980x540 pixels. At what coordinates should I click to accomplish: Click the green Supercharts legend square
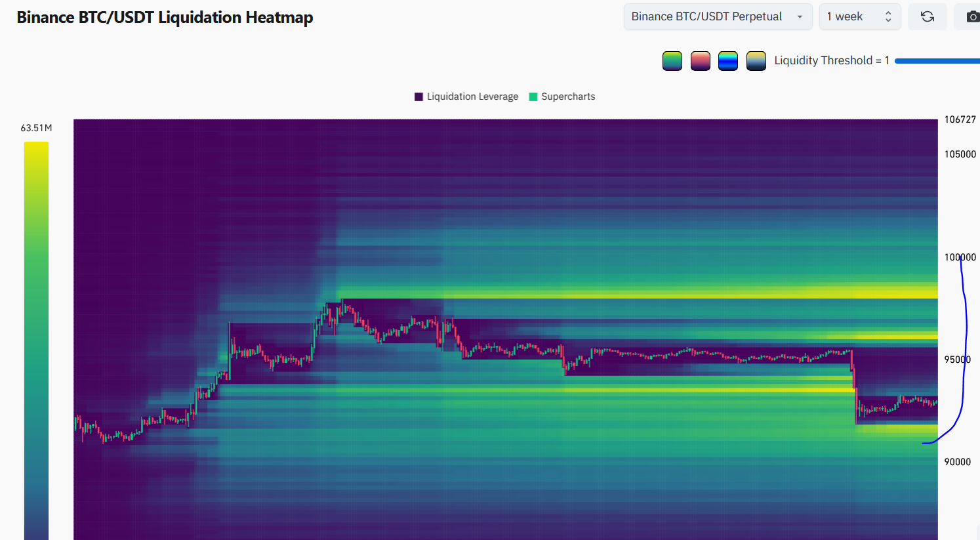pos(533,96)
